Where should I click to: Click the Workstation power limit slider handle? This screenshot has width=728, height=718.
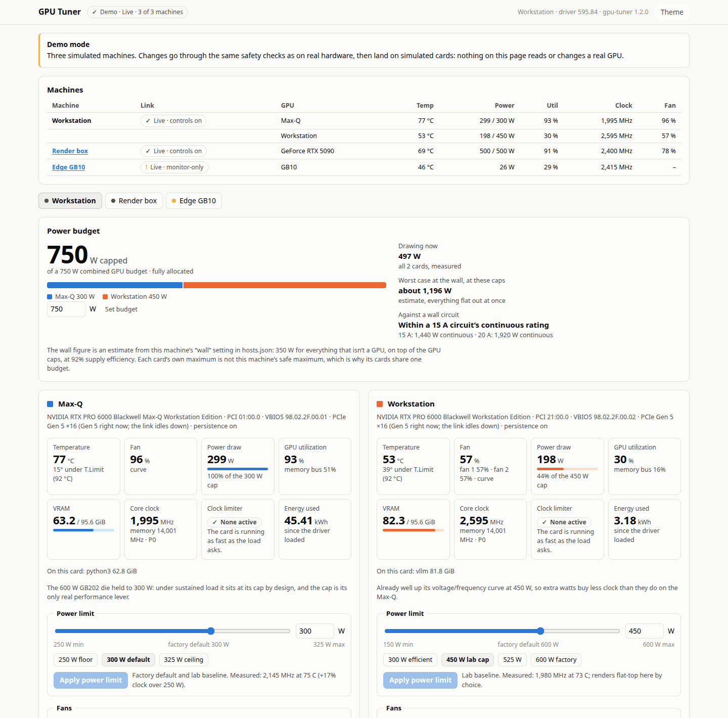pos(540,631)
